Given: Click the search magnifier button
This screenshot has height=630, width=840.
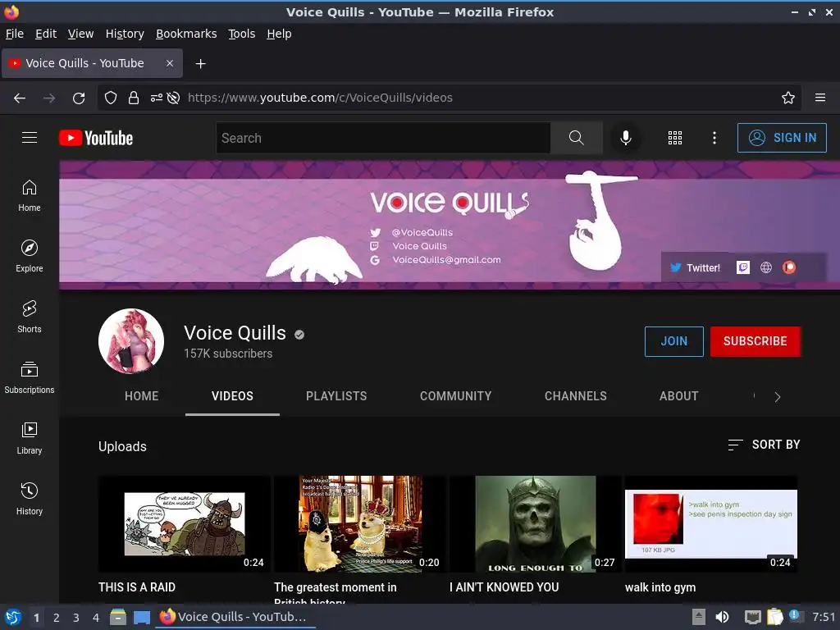Looking at the screenshot, I should click(x=577, y=138).
